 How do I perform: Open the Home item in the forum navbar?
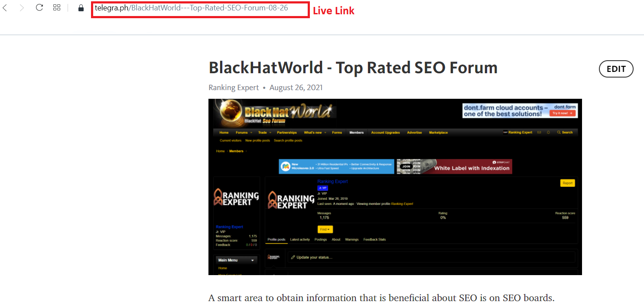point(224,133)
